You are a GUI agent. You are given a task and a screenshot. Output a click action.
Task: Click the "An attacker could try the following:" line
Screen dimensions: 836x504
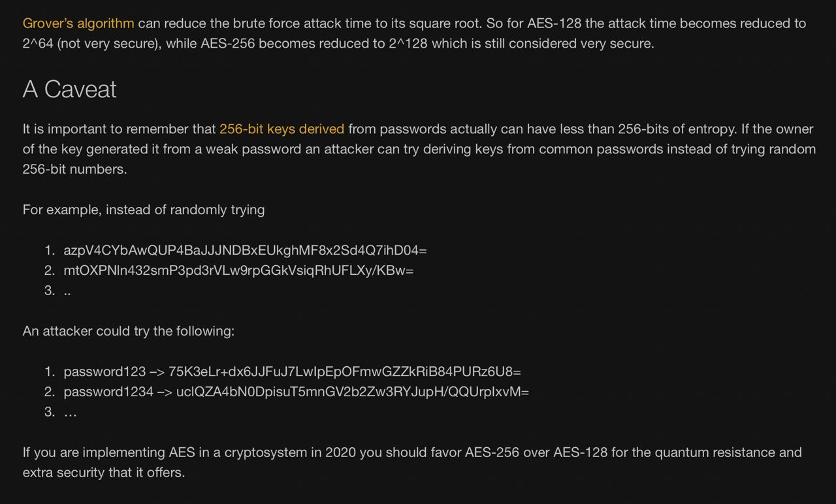pyautogui.click(x=129, y=332)
